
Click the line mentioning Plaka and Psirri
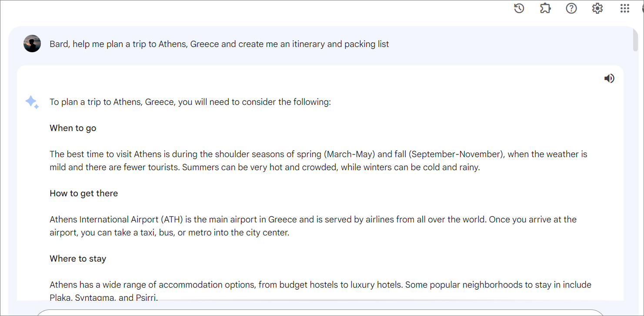103,298
